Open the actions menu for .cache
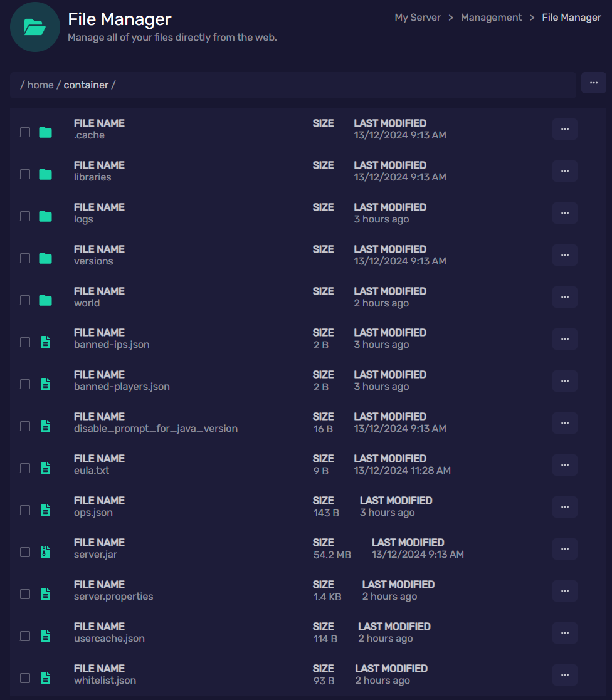 [x=564, y=129]
